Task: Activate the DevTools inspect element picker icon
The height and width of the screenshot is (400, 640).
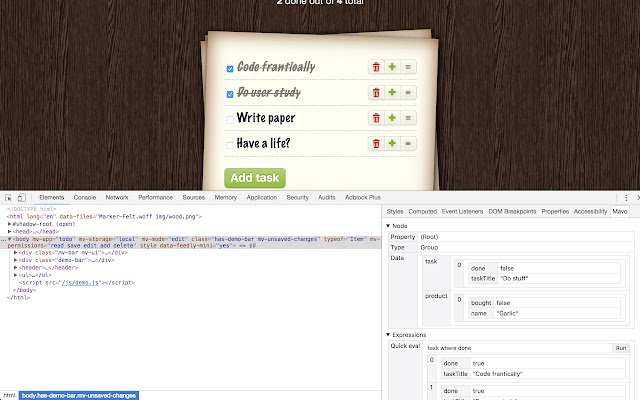Action: pos(9,198)
